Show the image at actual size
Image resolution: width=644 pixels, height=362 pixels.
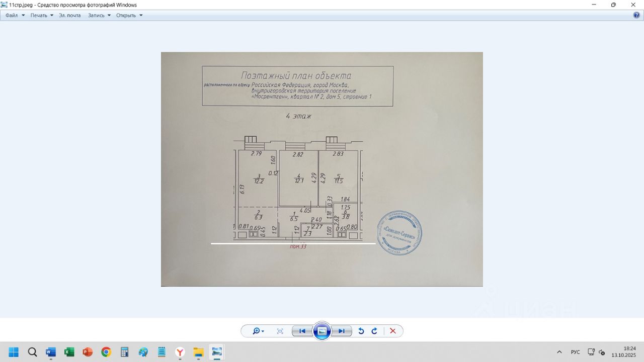280,331
